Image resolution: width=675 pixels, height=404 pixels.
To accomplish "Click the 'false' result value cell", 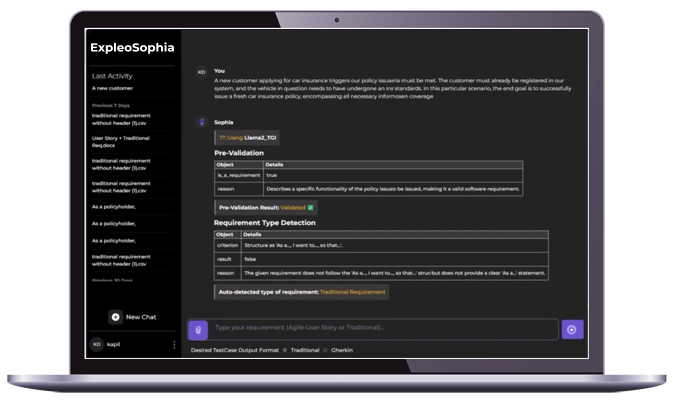I will [x=394, y=259].
